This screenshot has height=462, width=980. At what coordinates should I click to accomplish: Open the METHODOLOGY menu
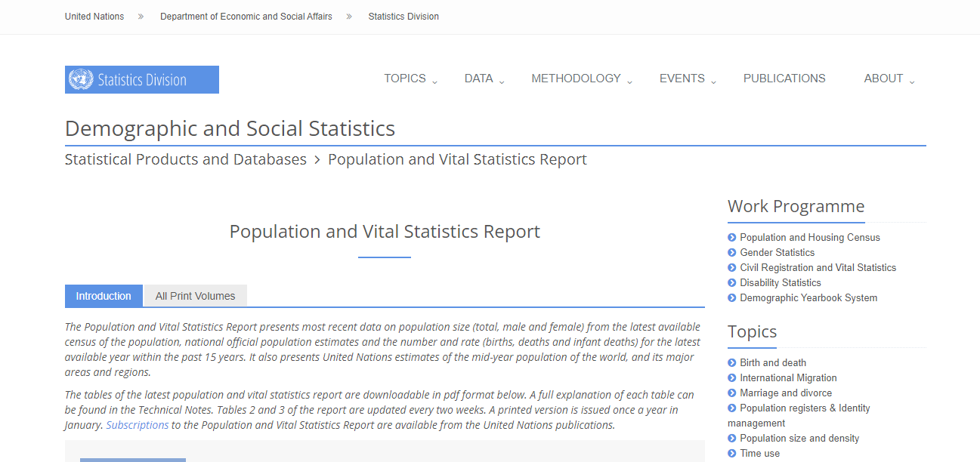click(576, 79)
